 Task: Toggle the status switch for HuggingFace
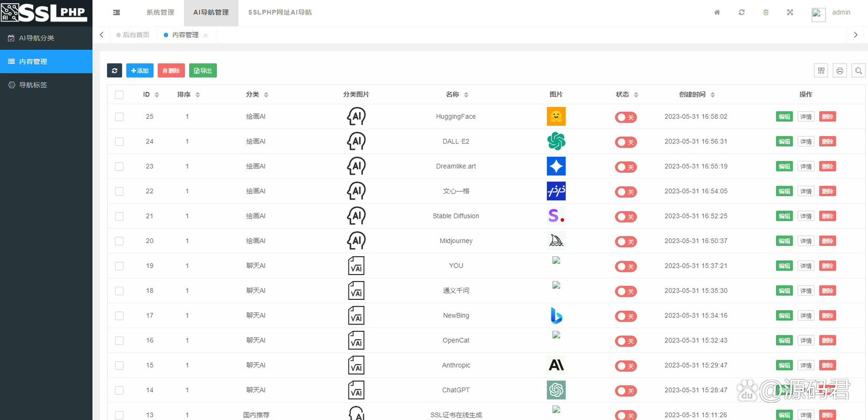click(626, 117)
